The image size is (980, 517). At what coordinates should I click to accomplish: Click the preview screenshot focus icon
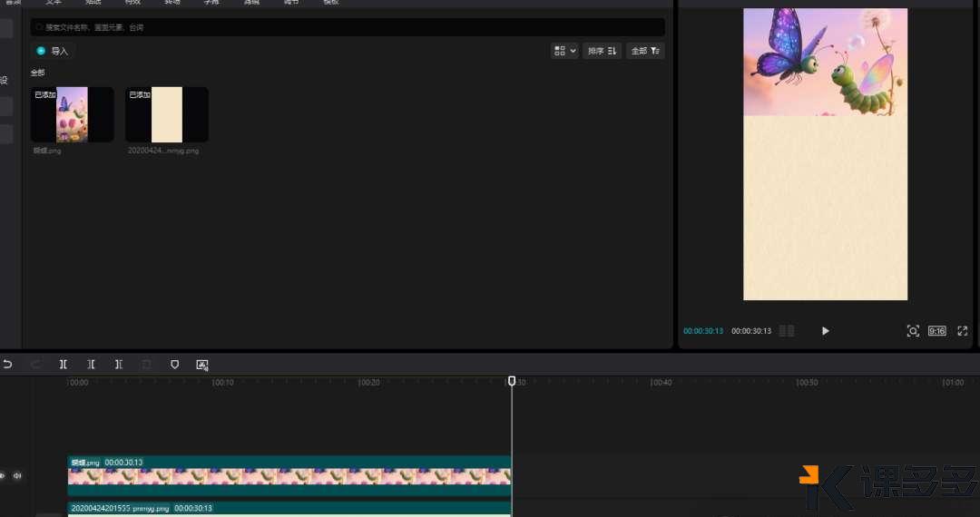913,331
